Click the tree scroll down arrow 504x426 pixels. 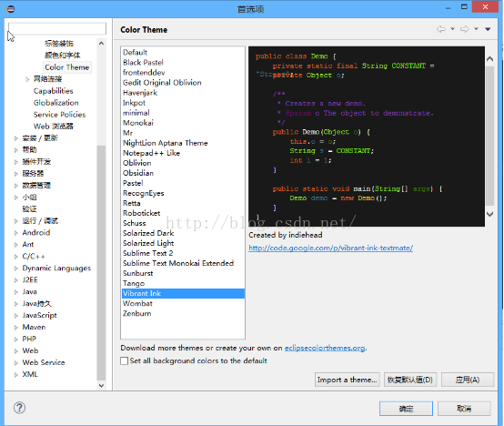[x=101, y=385]
